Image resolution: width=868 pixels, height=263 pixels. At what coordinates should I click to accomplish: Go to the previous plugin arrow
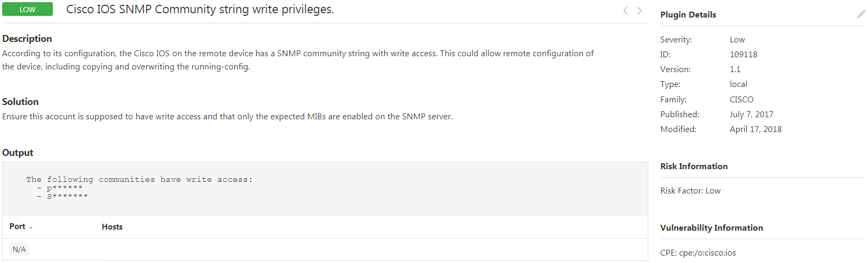[x=626, y=11]
